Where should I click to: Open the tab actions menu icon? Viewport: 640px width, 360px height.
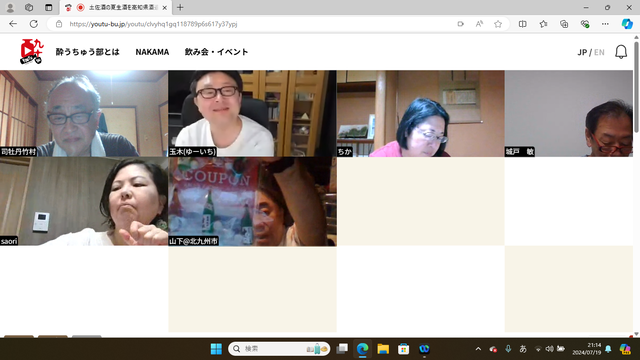[x=49, y=7]
